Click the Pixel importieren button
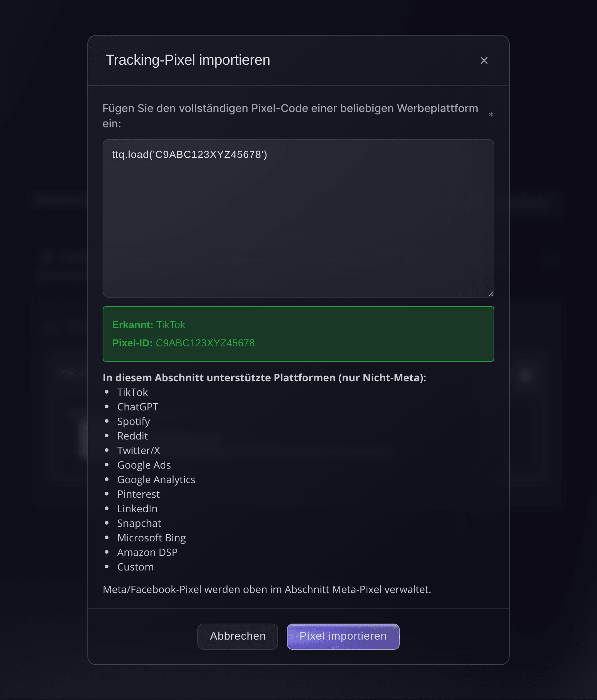The width and height of the screenshot is (597, 700). [343, 636]
